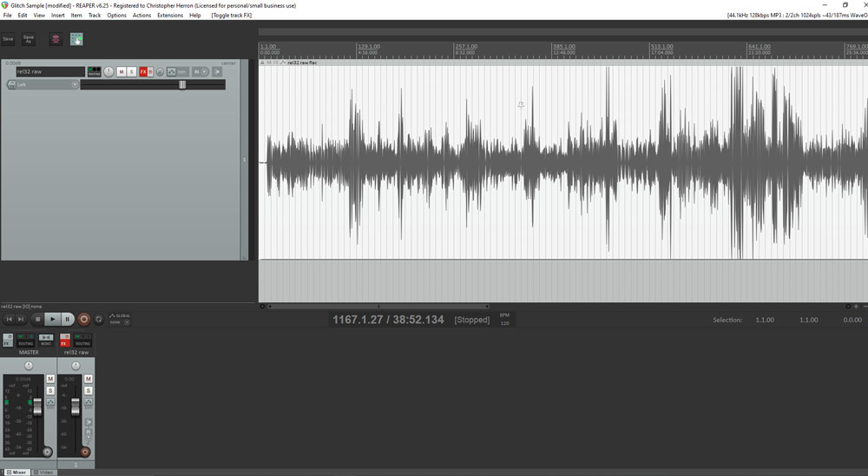The image size is (868, 476).
Task: Click the Save As toolbar button
Action: tap(29, 39)
